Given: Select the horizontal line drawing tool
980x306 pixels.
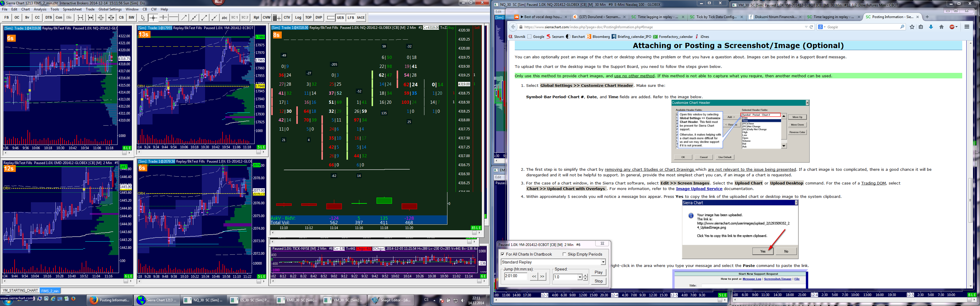Looking at the screenshot, I should click(174, 17).
